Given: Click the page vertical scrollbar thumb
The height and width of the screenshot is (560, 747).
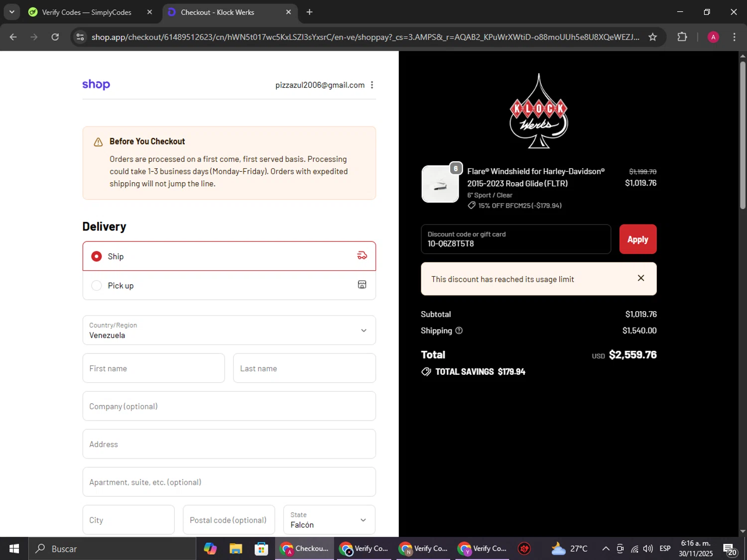Looking at the screenshot, I should click(x=743, y=134).
